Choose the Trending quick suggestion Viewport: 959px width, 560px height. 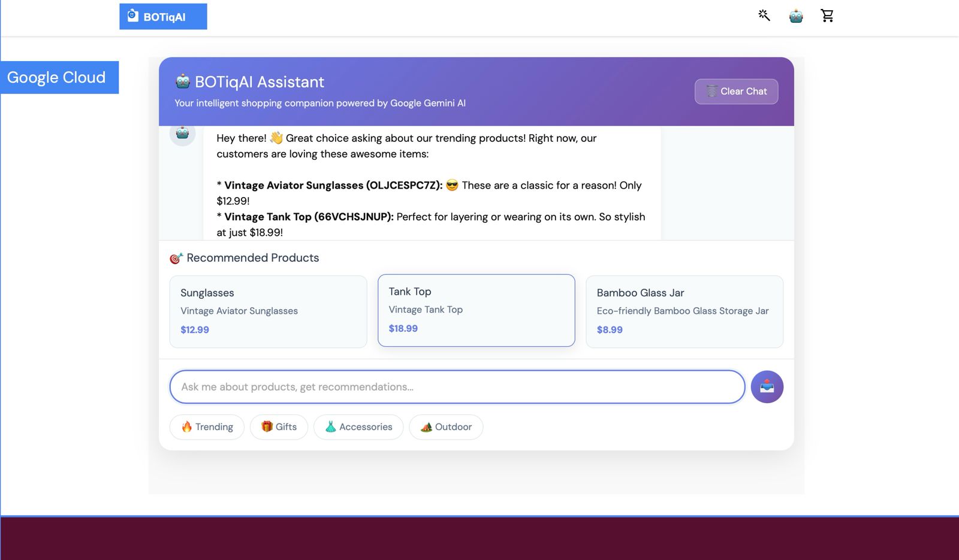pos(207,427)
